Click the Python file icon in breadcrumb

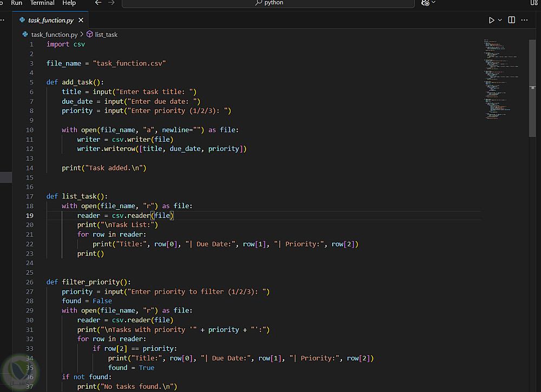coord(25,34)
